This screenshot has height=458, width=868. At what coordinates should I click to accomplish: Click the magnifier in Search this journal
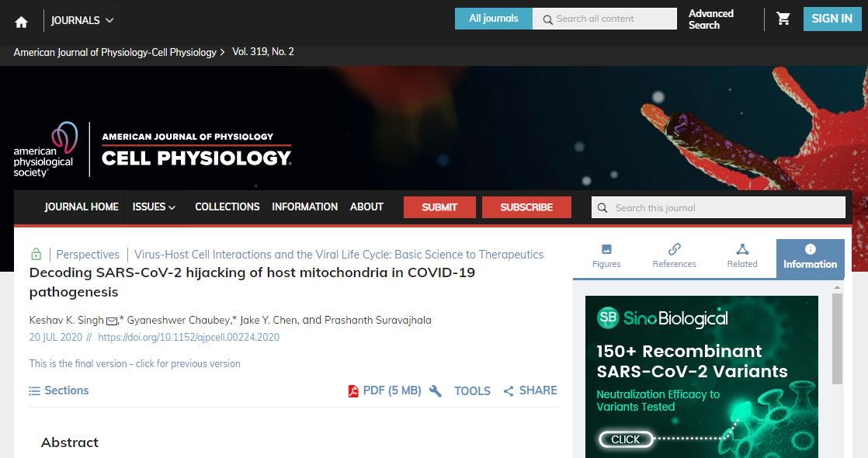tap(602, 208)
